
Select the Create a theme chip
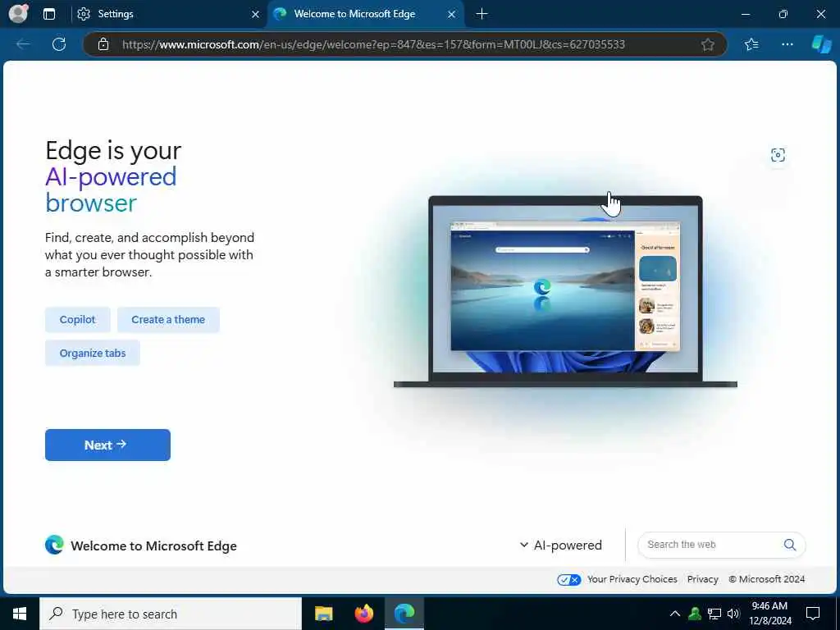[168, 320]
